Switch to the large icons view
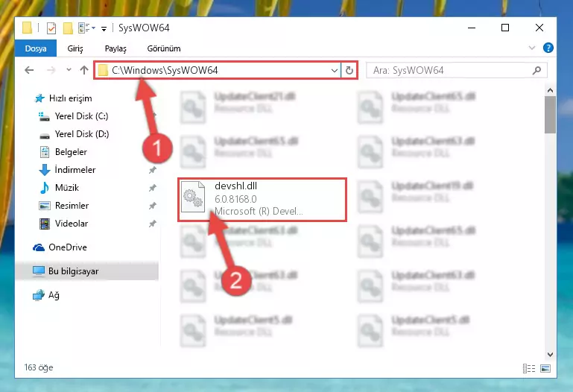 coord(545,369)
